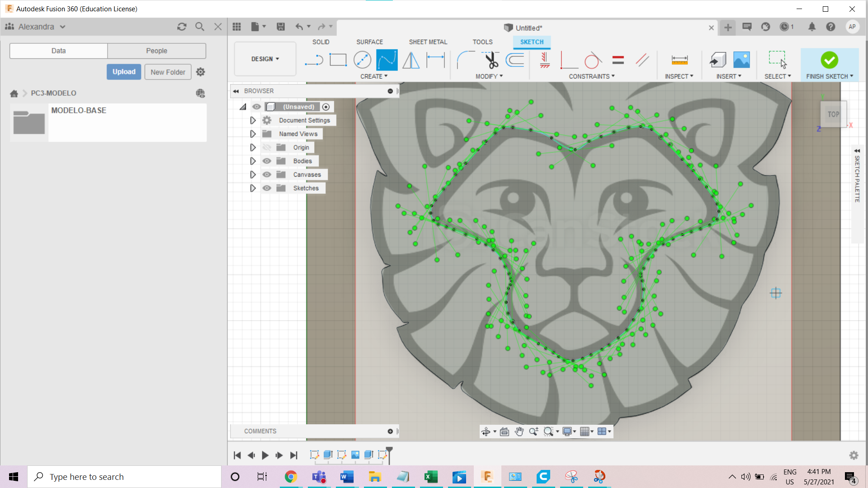Expand the Named Views node
868x488 pixels.
(253, 134)
